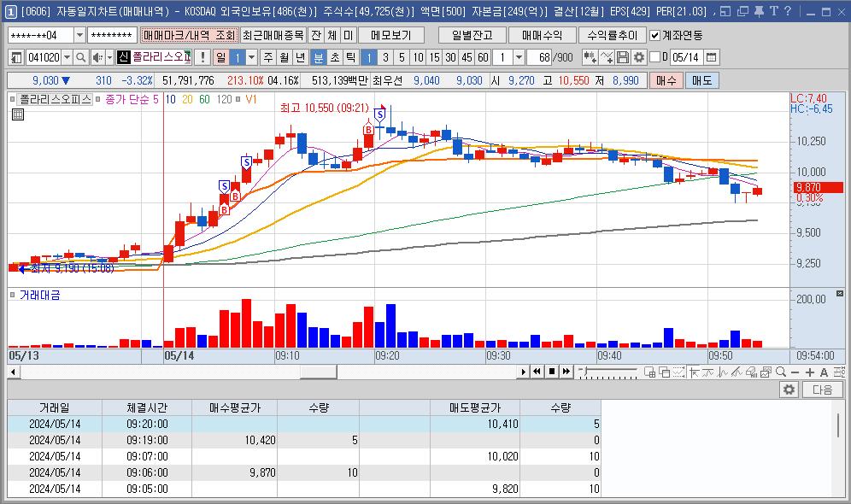Switch to 월 monthly chart period
The image size is (851, 504).
click(285, 57)
